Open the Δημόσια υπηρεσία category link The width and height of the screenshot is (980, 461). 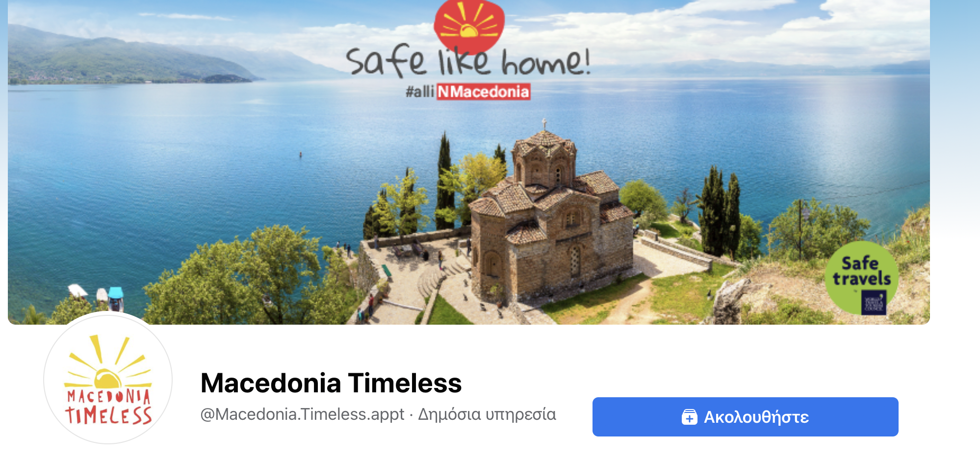(487, 414)
